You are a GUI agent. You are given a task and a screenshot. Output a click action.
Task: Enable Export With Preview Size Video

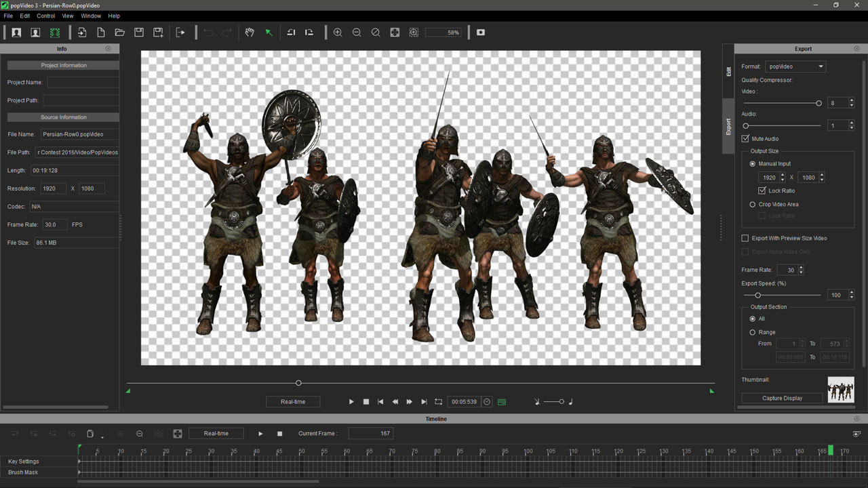pos(745,239)
